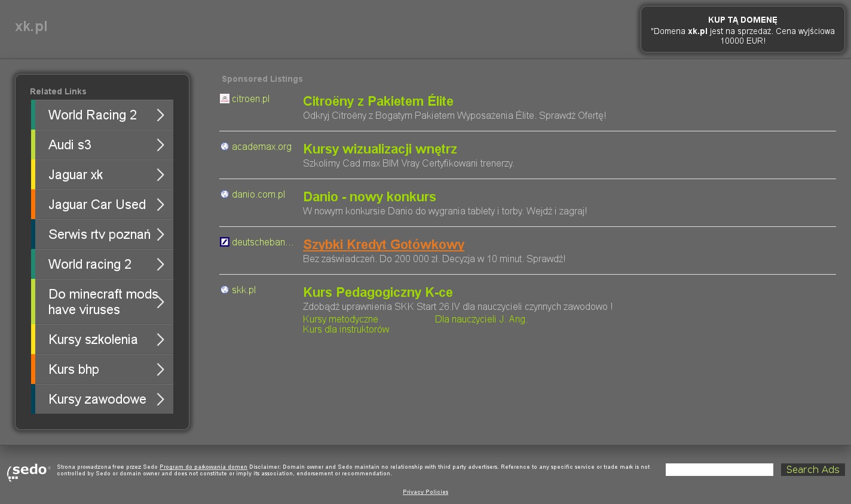Open the Program do parkowania domen link
The image size is (851, 504).
coord(203,467)
